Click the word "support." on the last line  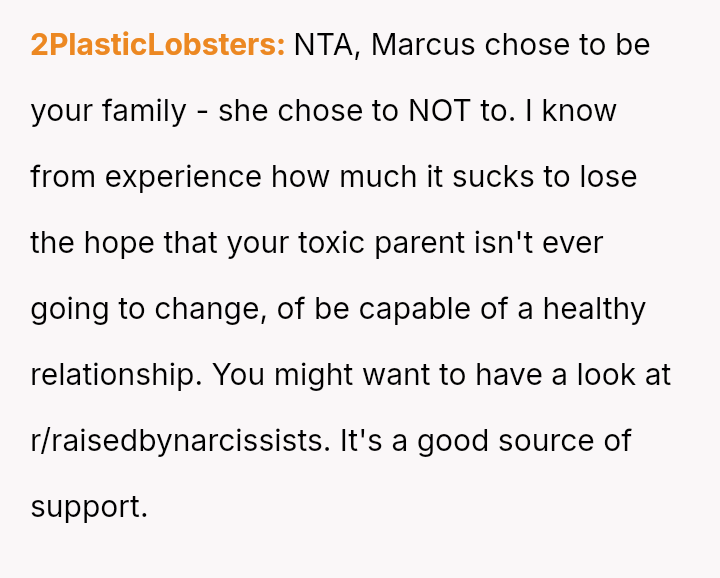89,507
